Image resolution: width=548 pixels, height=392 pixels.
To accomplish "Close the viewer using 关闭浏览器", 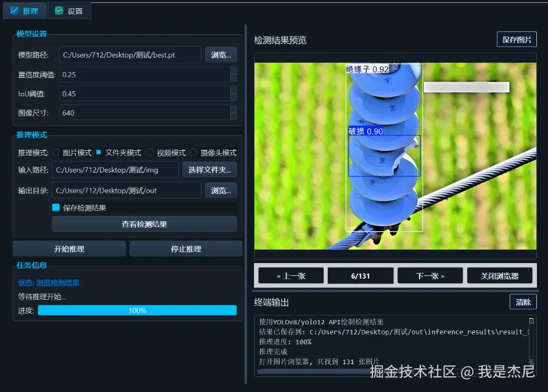I will 500,275.
